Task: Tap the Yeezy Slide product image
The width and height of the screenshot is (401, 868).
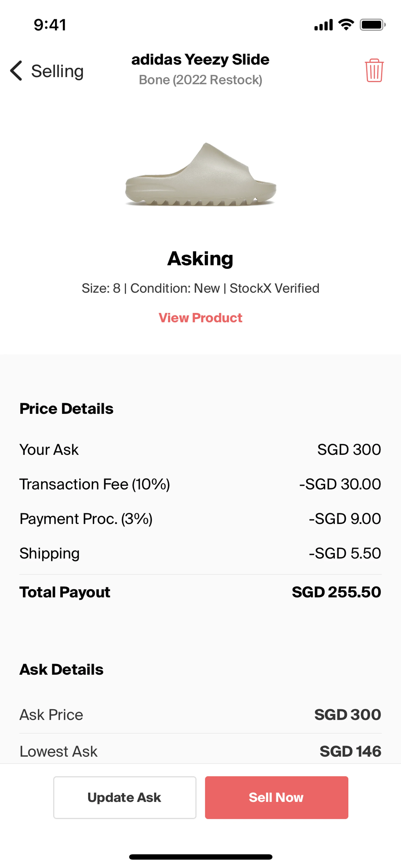Action: 200,175
